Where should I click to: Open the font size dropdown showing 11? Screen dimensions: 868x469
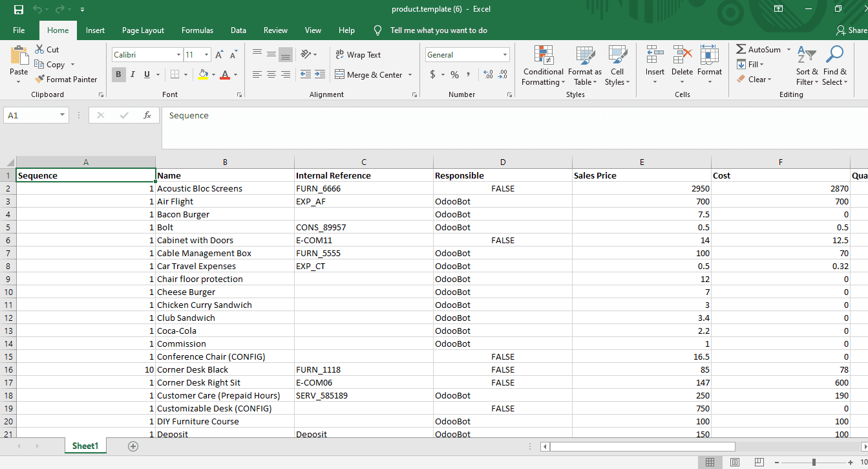pyautogui.click(x=206, y=55)
